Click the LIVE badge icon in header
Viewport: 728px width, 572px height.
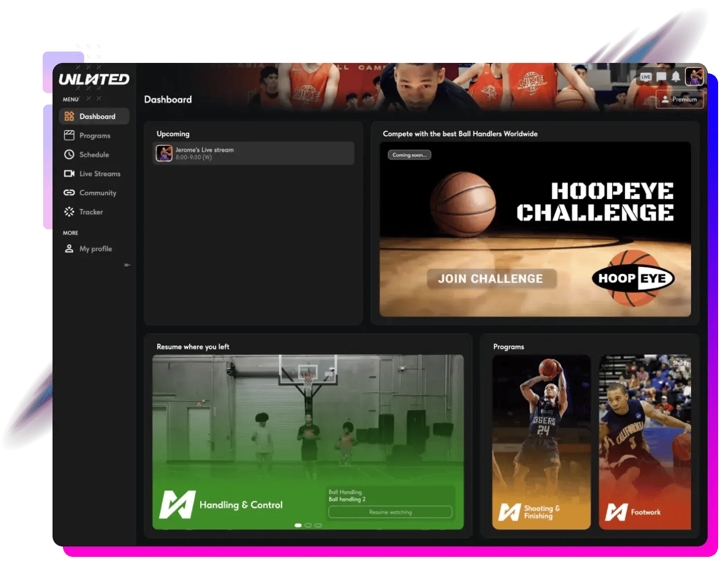pos(646,77)
